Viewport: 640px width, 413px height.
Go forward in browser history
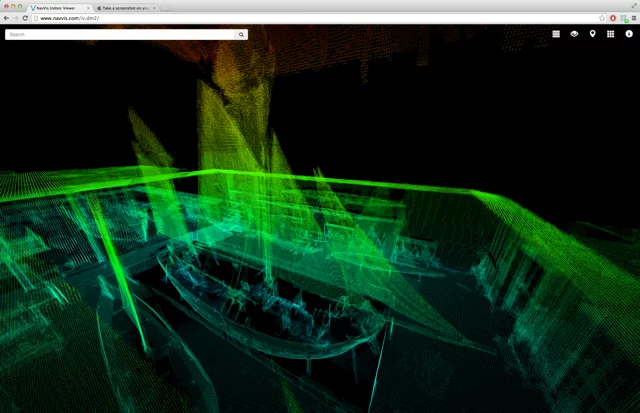16,18
